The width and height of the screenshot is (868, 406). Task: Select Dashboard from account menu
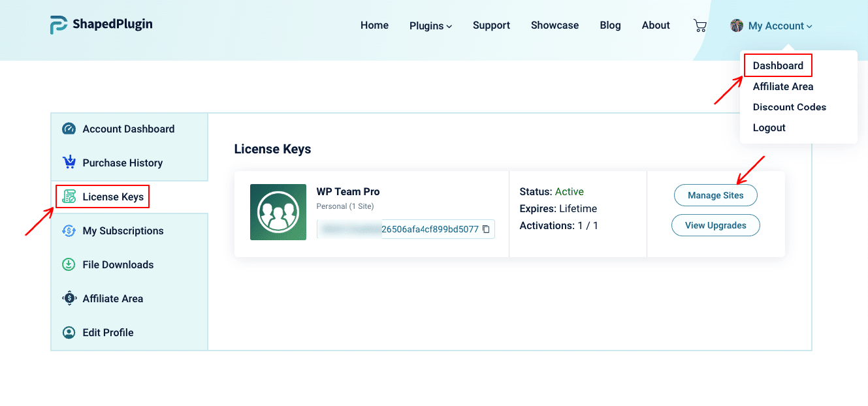pos(778,65)
